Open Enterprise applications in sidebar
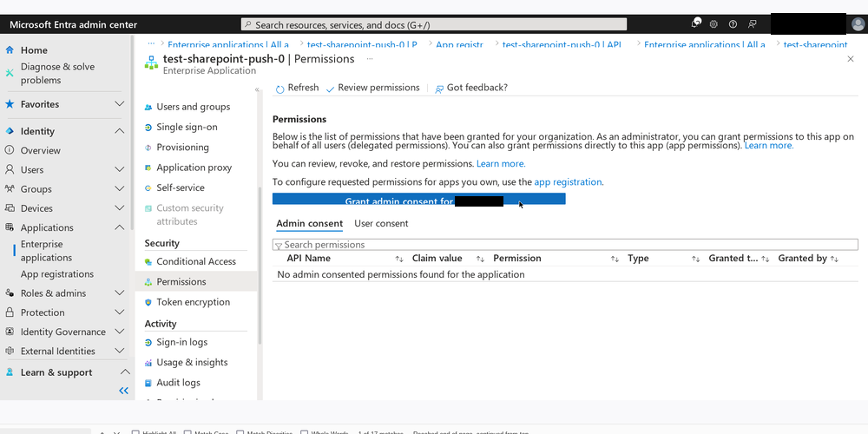Viewport: 868px width, 434px height. 46,251
